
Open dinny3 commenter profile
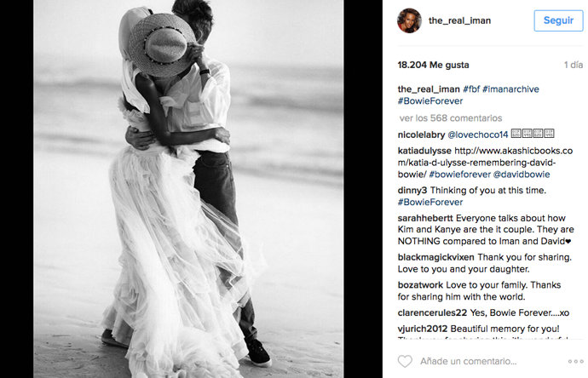point(412,191)
